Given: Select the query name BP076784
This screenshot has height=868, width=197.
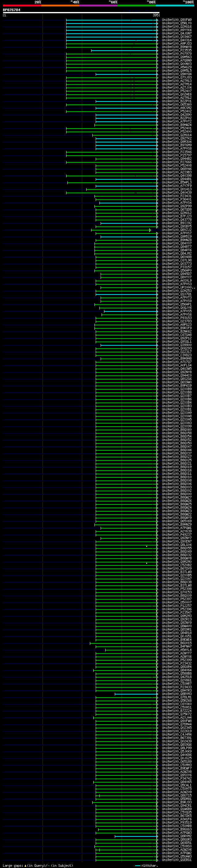Looking at the screenshot, I should 11,10.
